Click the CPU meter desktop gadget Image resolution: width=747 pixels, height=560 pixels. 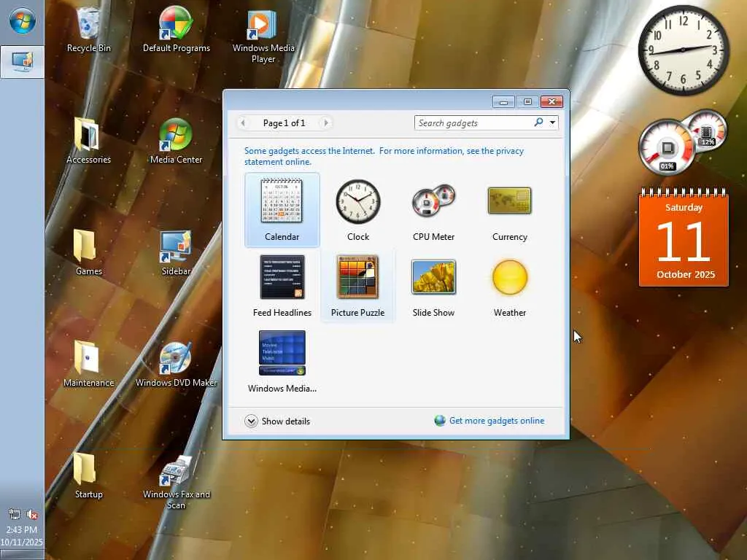682,142
